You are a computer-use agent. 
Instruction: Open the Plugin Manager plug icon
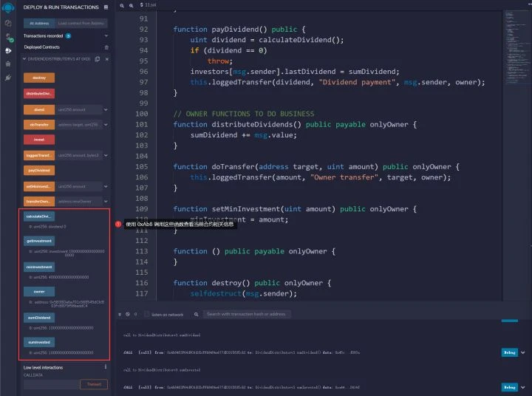8,78
